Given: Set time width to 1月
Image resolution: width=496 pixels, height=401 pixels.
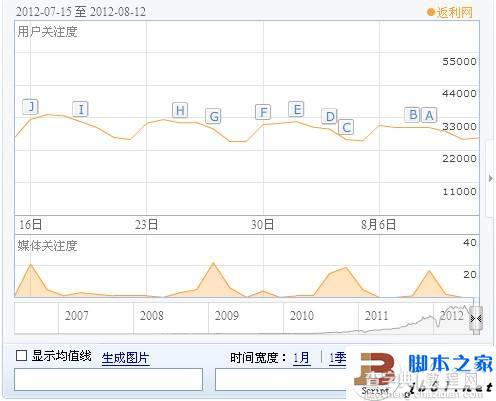Looking at the screenshot, I should (x=302, y=358).
